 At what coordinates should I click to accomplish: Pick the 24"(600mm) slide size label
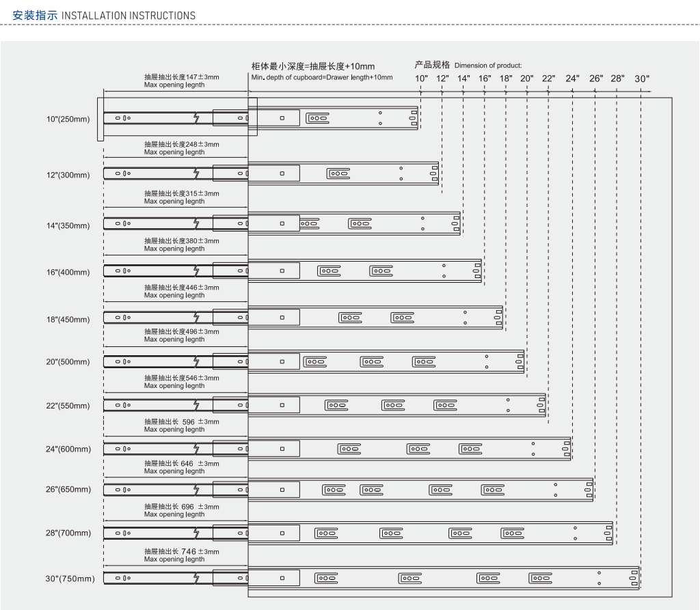[x=68, y=449]
